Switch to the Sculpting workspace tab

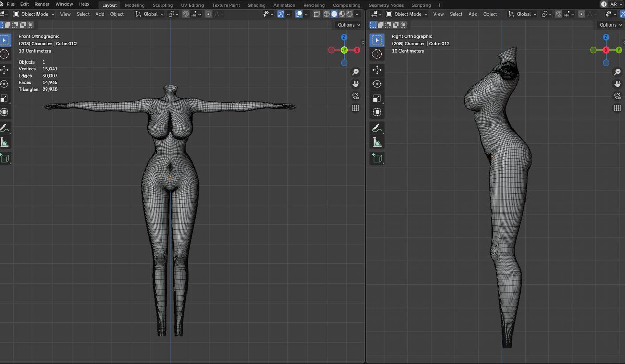[162, 5]
